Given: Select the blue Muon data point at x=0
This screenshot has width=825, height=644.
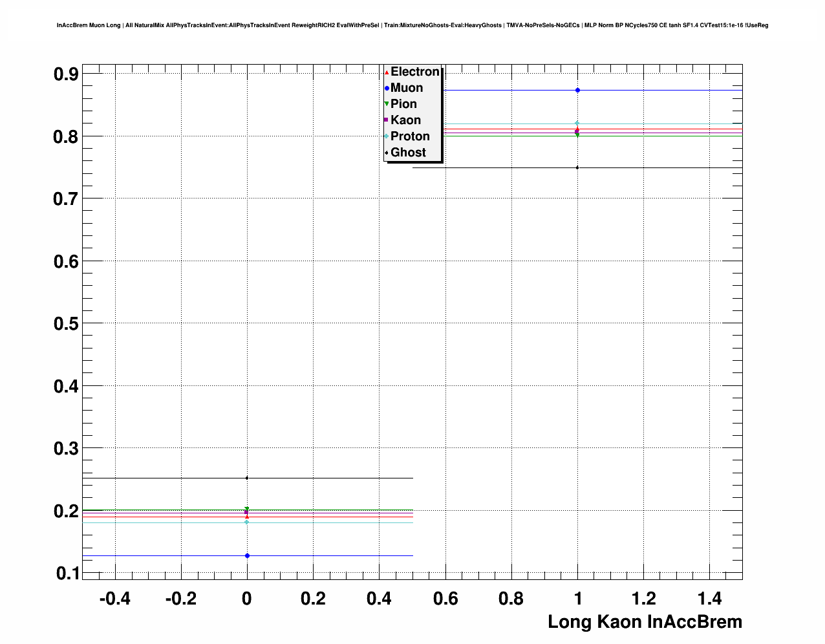Looking at the screenshot, I should (x=247, y=556).
